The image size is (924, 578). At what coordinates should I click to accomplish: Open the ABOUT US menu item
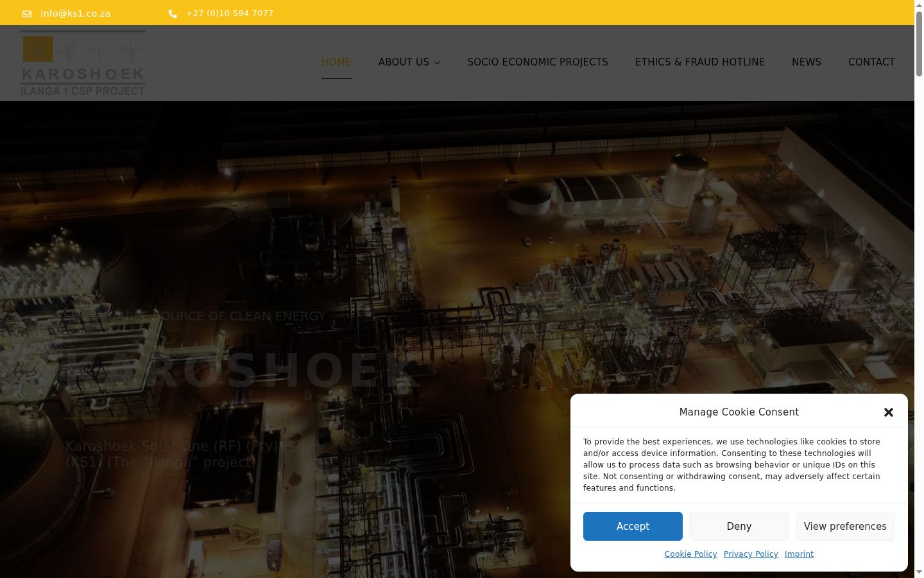(404, 62)
